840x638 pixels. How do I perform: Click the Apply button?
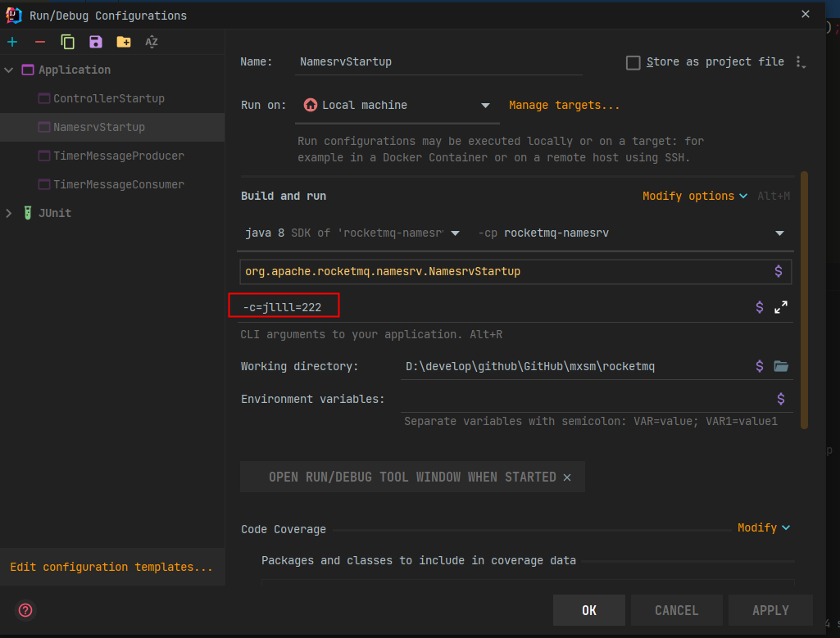point(770,610)
